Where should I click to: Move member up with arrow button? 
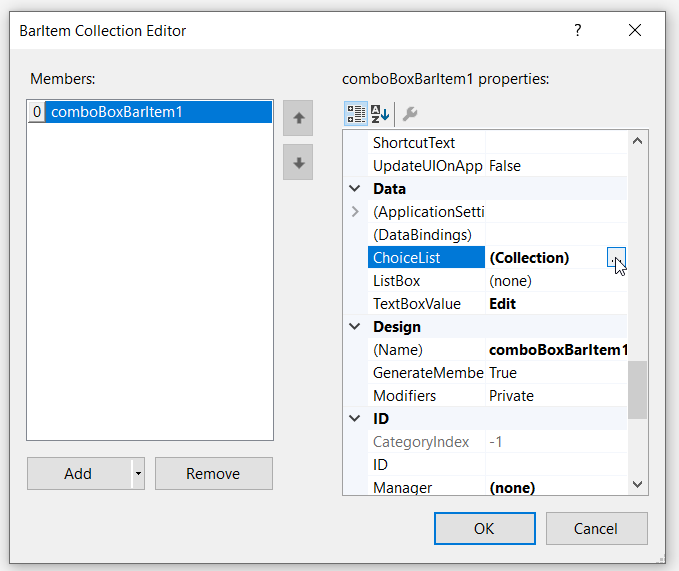pyautogui.click(x=298, y=118)
